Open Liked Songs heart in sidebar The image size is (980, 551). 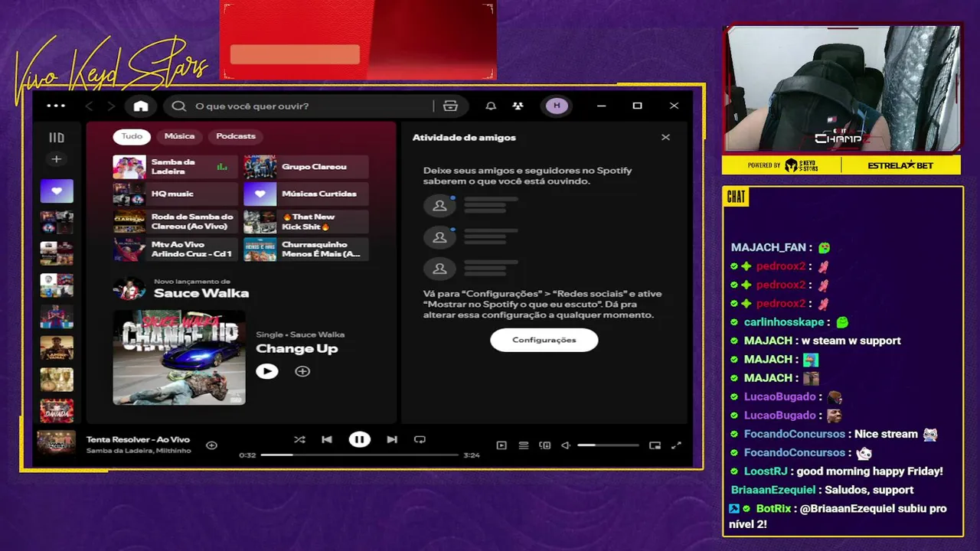tap(57, 191)
